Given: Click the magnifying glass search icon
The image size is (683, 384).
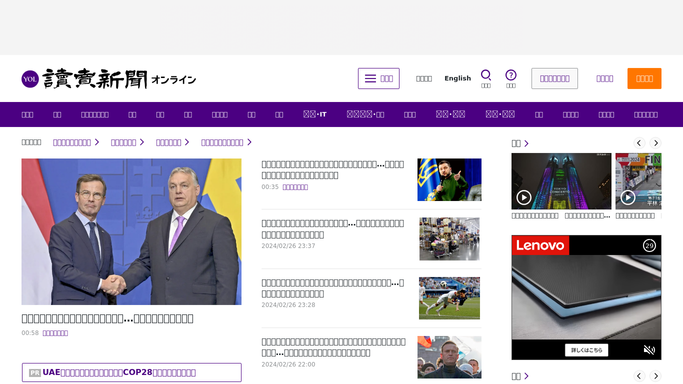Looking at the screenshot, I should (x=486, y=75).
